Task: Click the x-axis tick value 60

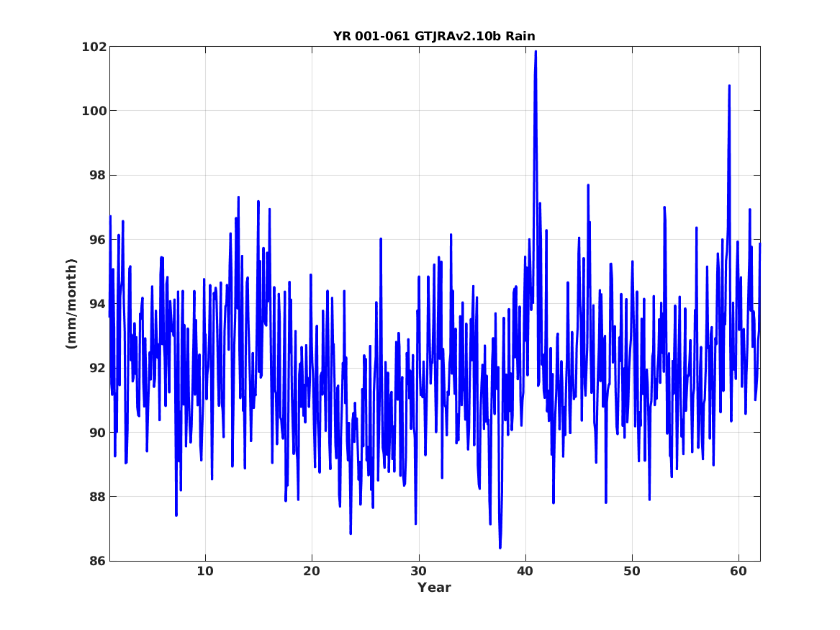Action: tap(739, 572)
